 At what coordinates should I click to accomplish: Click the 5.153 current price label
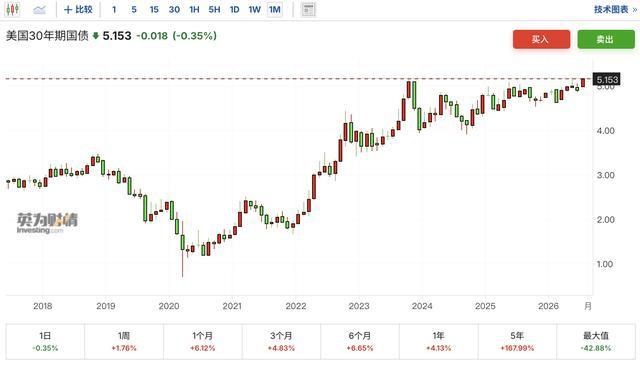[607, 79]
